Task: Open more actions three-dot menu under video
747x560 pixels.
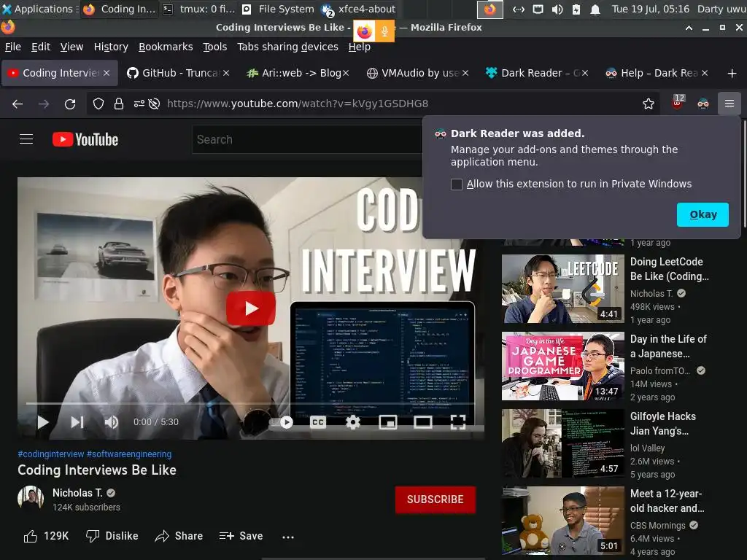Action: pyautogui.click(x=288, y=537)
